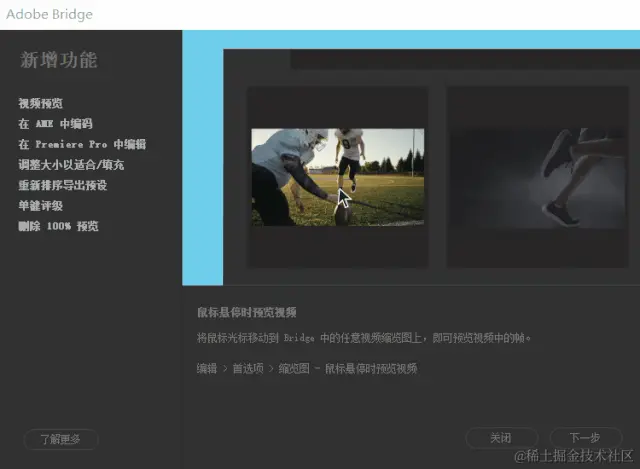640x469 pixels.
Task: Click the description sentence mentioning Bridge 缩览图
Action: (363, 338)
